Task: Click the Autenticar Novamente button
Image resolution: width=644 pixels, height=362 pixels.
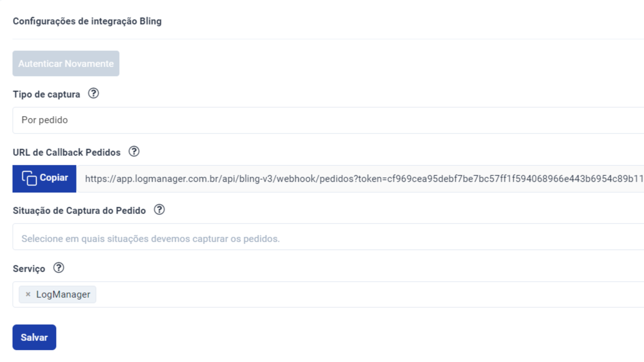Action: (x=66, y=63)
